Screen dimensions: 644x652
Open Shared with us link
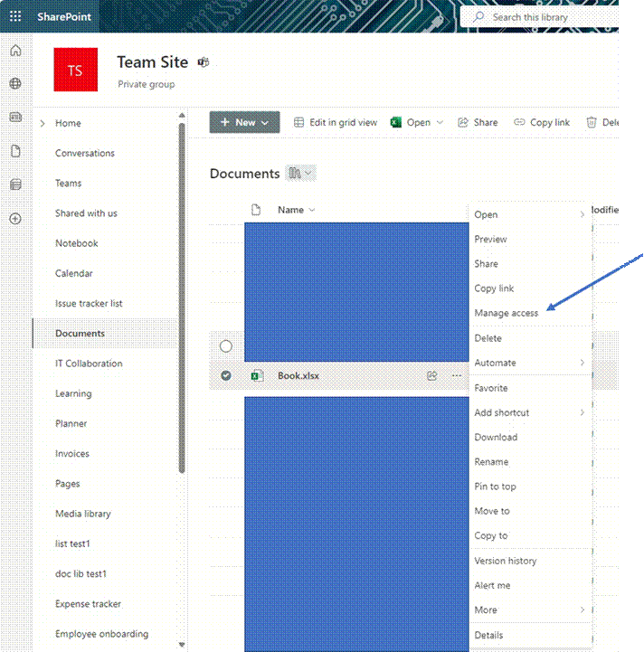click(x=86, y=213)
